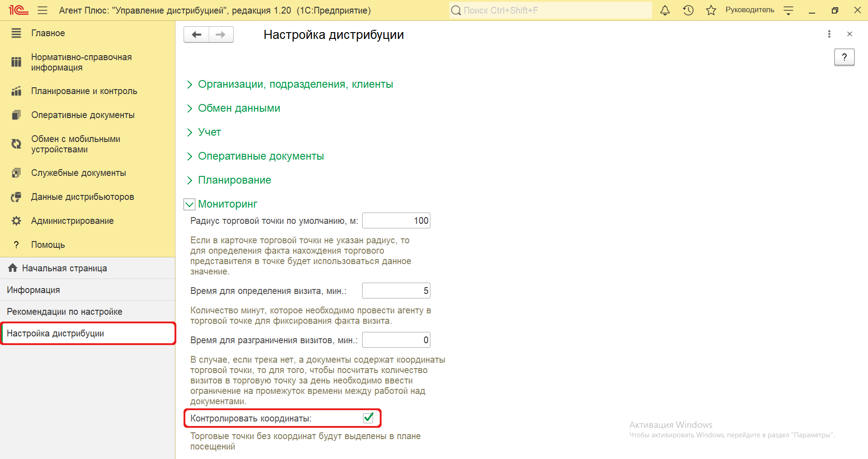Screen dimensions: 868x459
Task: Click Планирование и контроль chart icon
Action: (16, 91)
